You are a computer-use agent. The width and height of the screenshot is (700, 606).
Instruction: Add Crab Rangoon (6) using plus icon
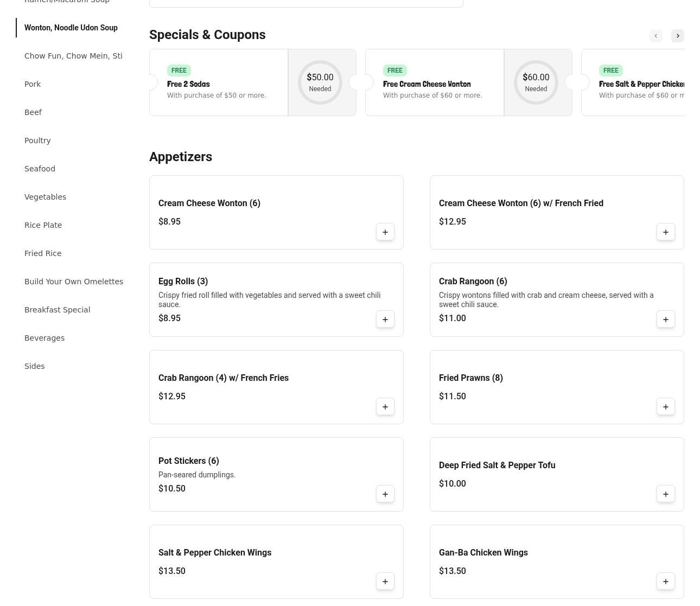[x=665, y=320]
